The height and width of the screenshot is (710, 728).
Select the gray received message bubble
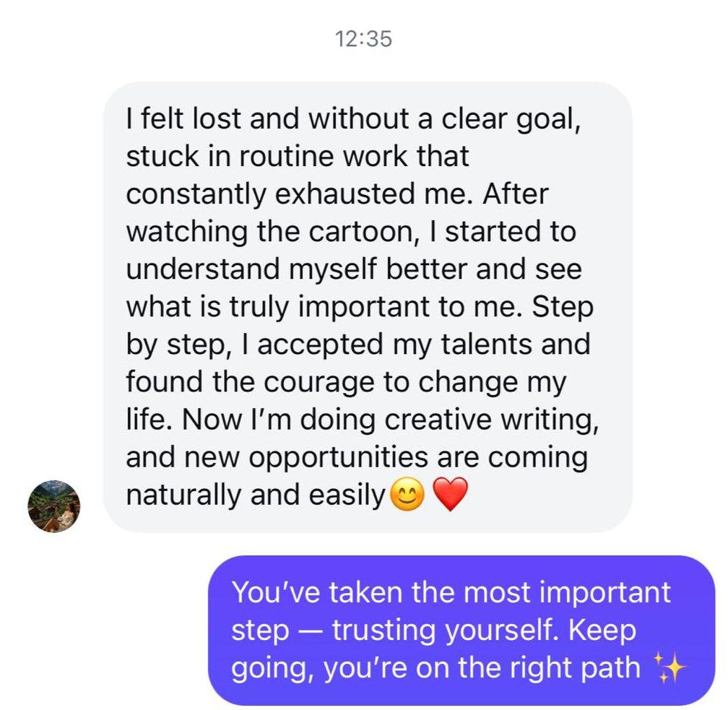[x=367, y=306]
